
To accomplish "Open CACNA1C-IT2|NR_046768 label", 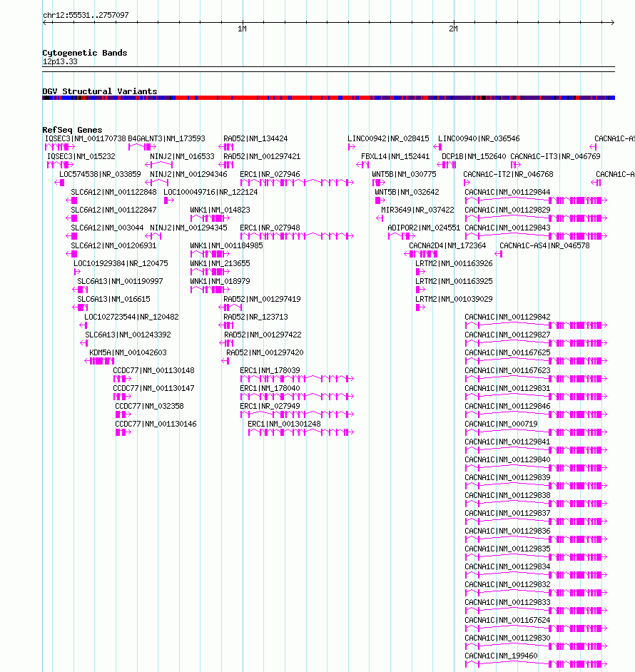I will pos(508,175).
